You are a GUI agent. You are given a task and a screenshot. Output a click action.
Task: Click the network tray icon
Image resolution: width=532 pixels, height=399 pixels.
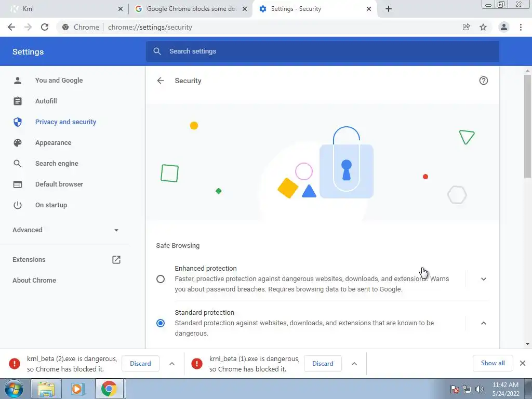(467, 389)
